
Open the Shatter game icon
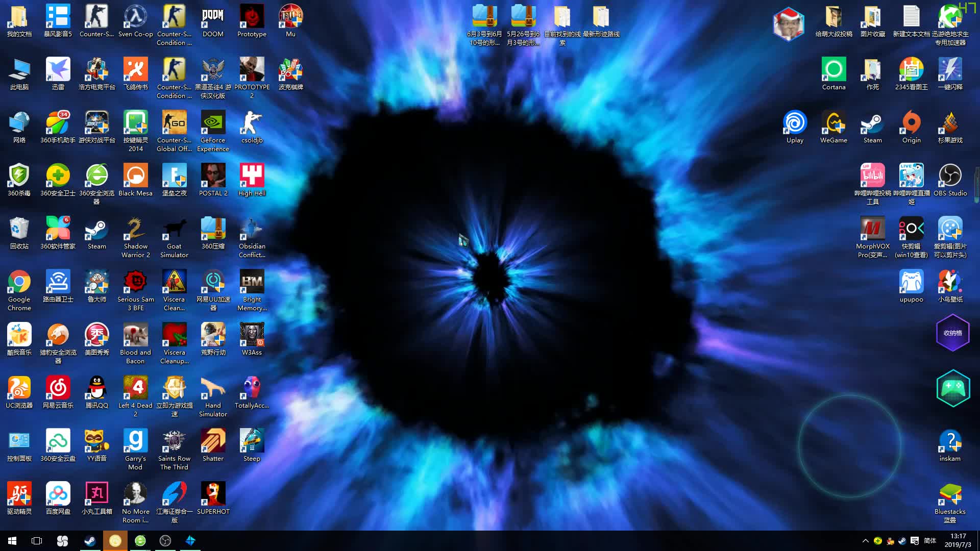coord(213,445)
